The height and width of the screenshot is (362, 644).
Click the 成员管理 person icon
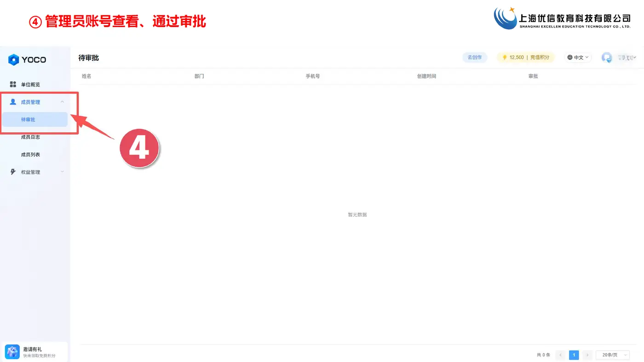coord(13,102)
